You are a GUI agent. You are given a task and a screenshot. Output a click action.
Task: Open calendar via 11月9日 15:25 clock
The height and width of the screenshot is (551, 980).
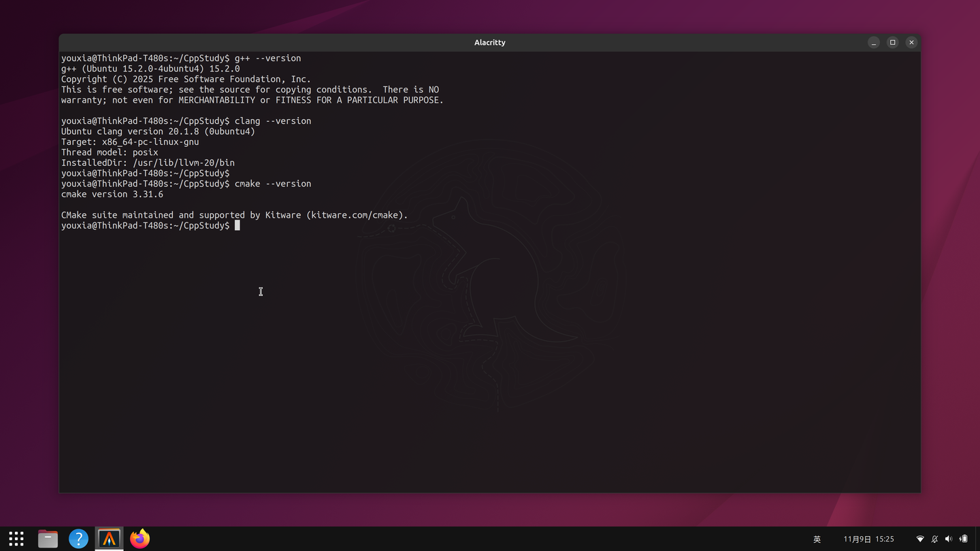(869, 539)
